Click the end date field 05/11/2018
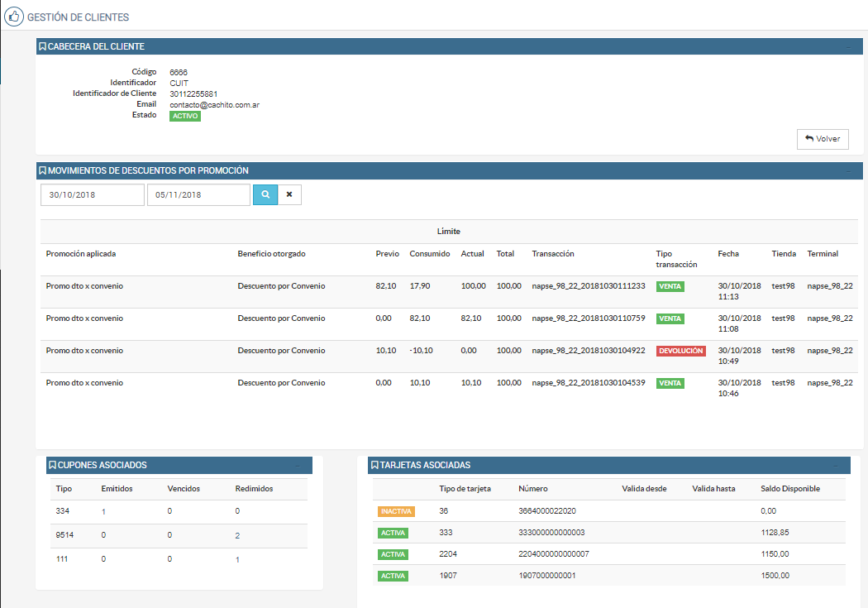This screenshot has width=868, height=608. coord(198,194)
